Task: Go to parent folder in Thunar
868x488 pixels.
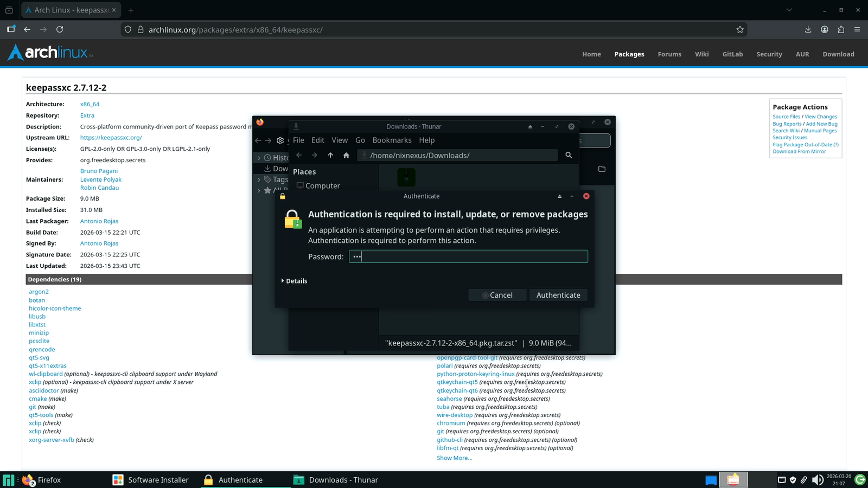Action: 330,155
